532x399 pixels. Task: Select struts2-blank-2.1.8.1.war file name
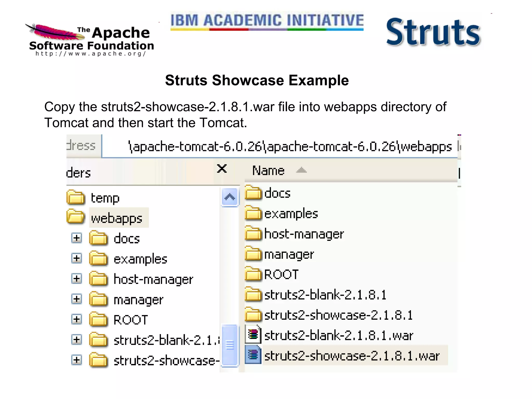point(339,335)
